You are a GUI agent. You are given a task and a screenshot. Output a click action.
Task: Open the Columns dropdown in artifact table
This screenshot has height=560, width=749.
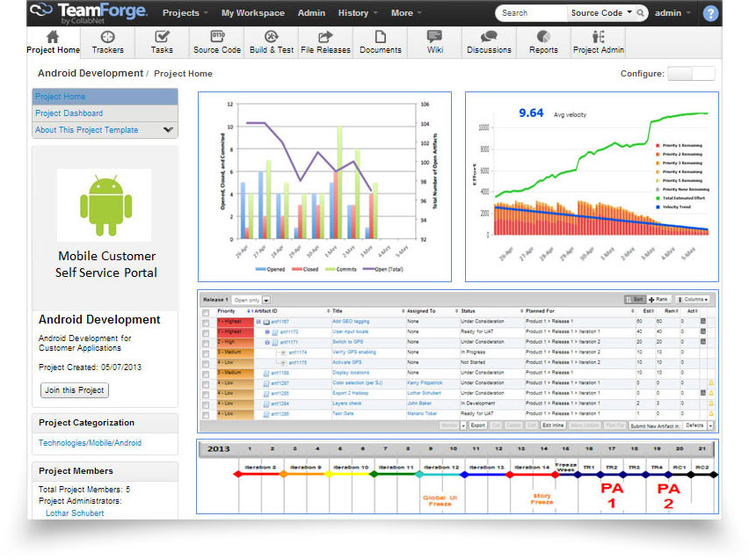tap(693, 300)
